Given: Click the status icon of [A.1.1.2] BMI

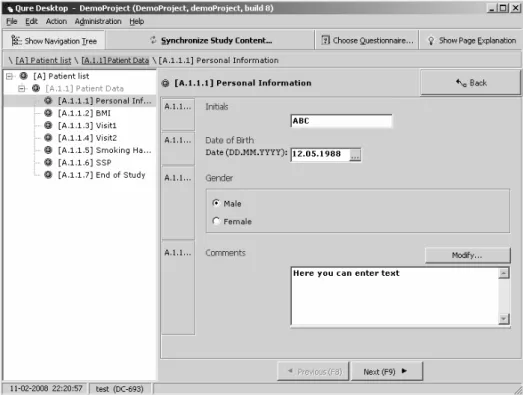Looking at the screenshot, I should point(48,113).
